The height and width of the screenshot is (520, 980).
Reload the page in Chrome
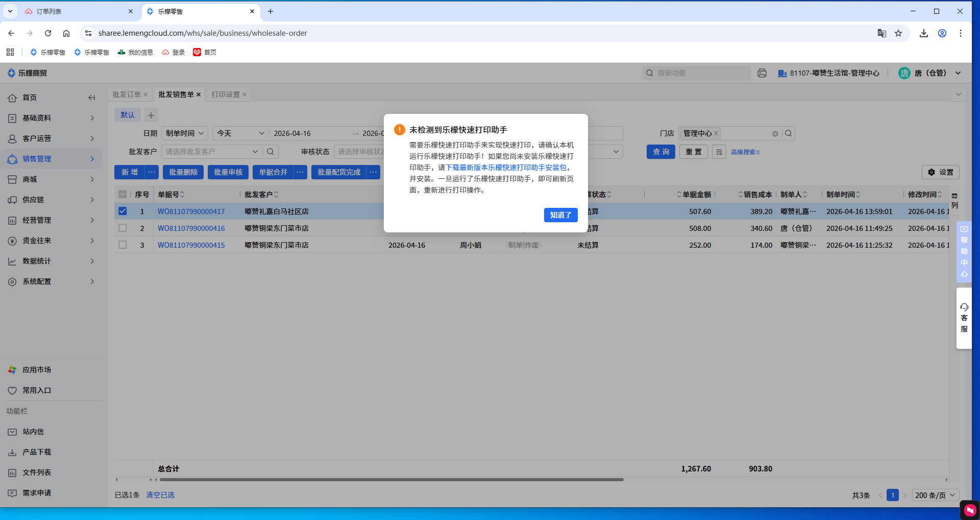[x=48, y=33]
